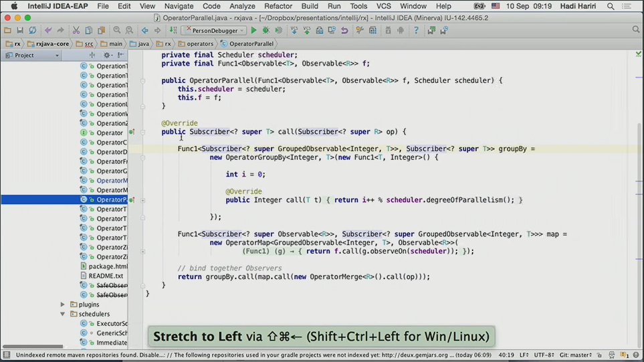Start debugging with the Debug bug icon

[x=266, y=30]
